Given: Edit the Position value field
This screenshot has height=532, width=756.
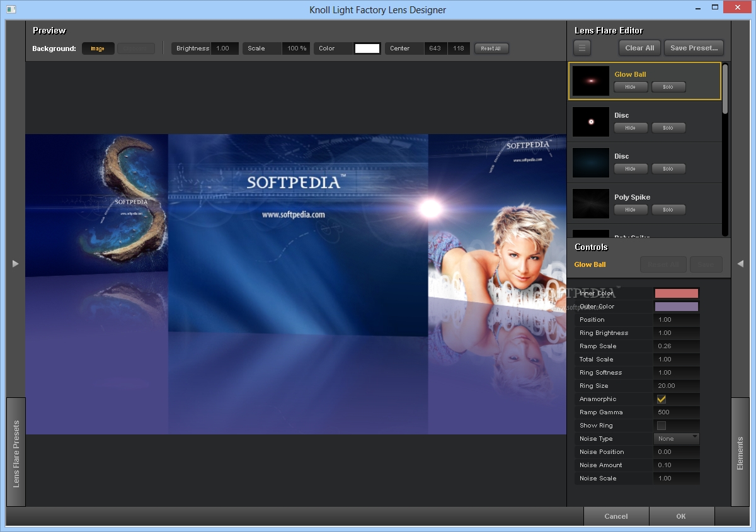Looking at the screenshot, I should click(x=677, y=320).
